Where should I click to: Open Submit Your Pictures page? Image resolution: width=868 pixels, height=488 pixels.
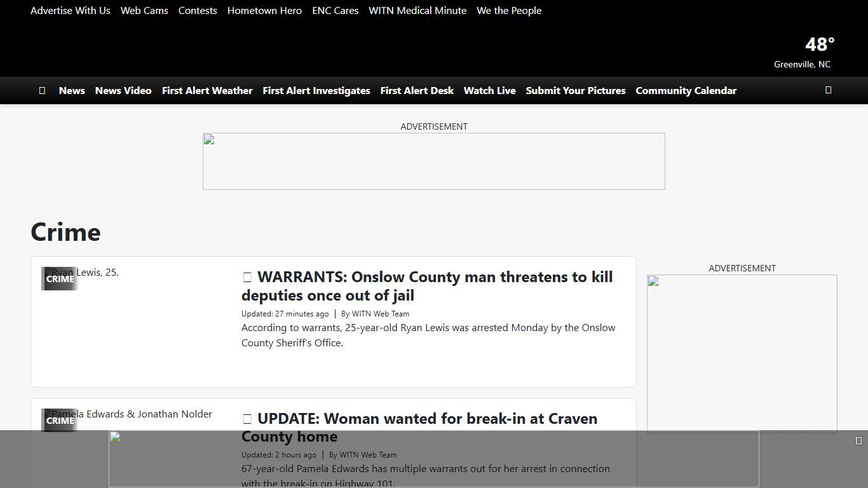tap(576, 90)
